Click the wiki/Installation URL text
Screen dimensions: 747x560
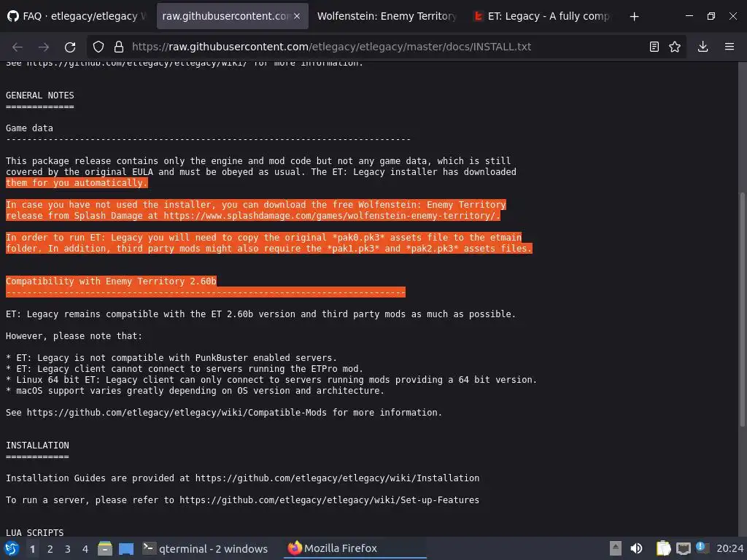tap(337, 478)
